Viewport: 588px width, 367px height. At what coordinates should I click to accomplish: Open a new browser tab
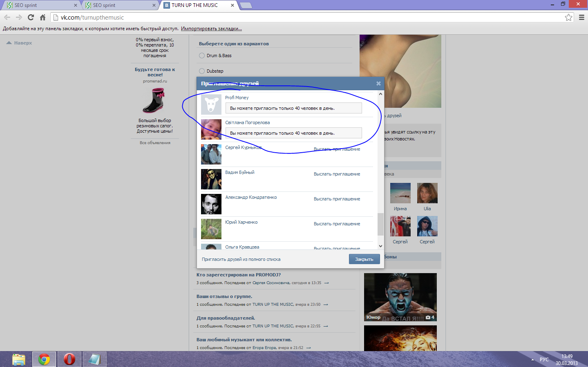(x=246, y=5)
